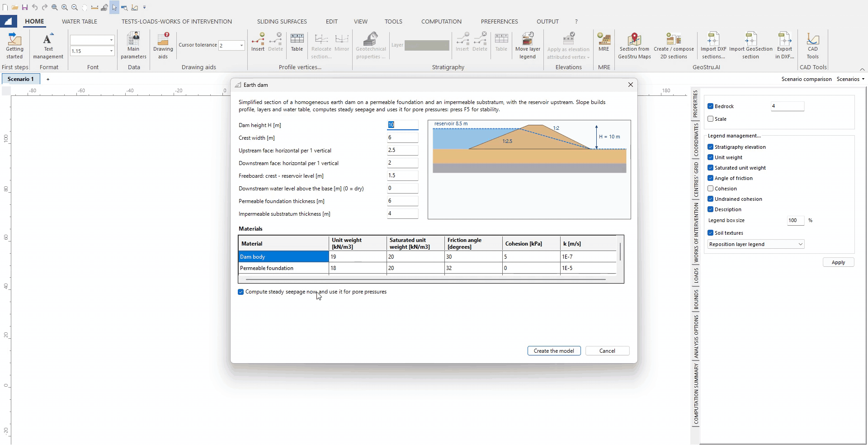The image size is (868, 445).
Task: Open ANALYSIS OPTIONS side tab
Action: point(696,337)
